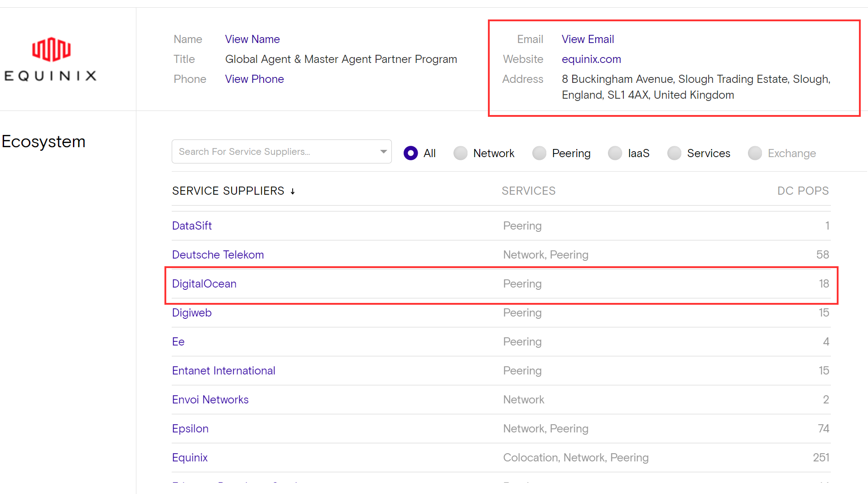Open the DigitalOcean supplier link

tap(204, 284)
